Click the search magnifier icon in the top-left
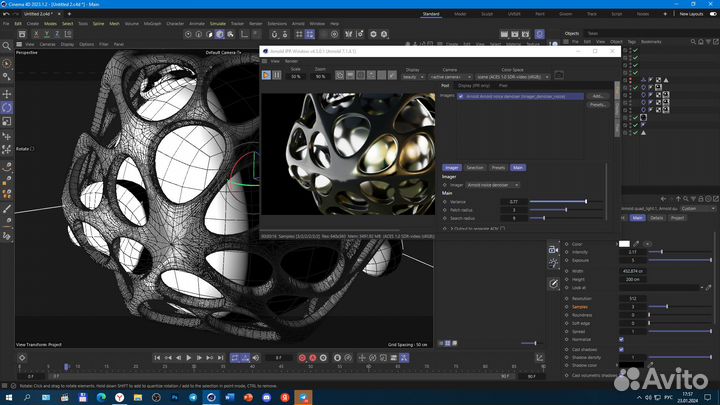 (6, 46)
